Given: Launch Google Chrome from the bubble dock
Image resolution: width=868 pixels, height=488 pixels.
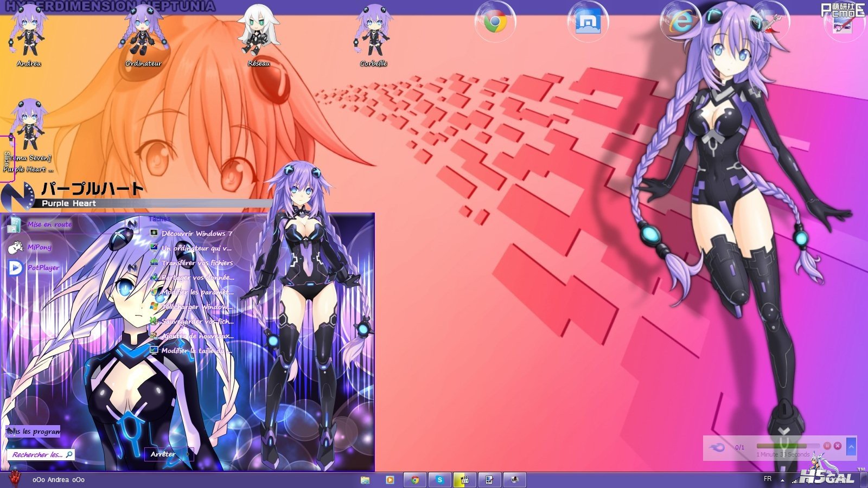Looking at the screenshot, I should (495, 23).
